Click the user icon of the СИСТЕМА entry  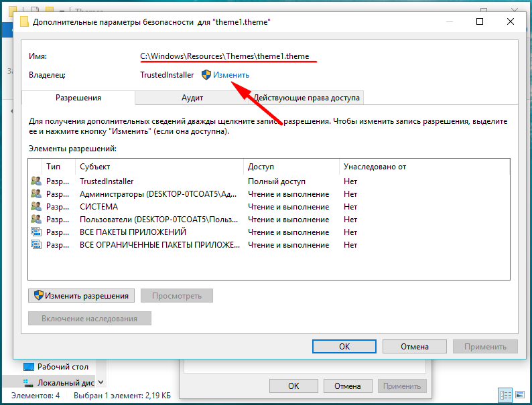tap(36, 207)
